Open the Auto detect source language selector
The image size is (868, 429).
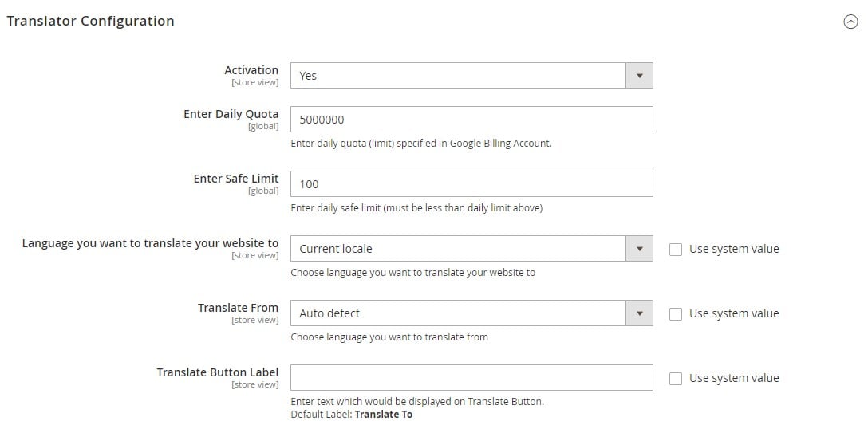[471, 313]
